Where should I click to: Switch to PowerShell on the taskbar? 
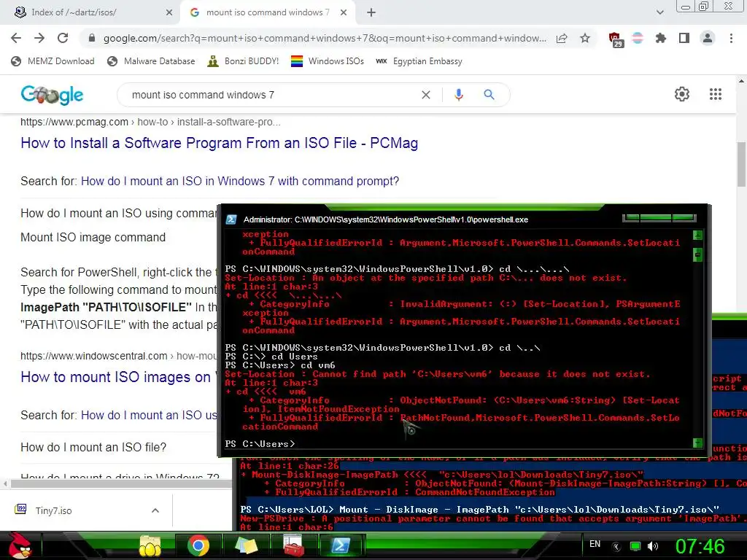coord(341,545)
